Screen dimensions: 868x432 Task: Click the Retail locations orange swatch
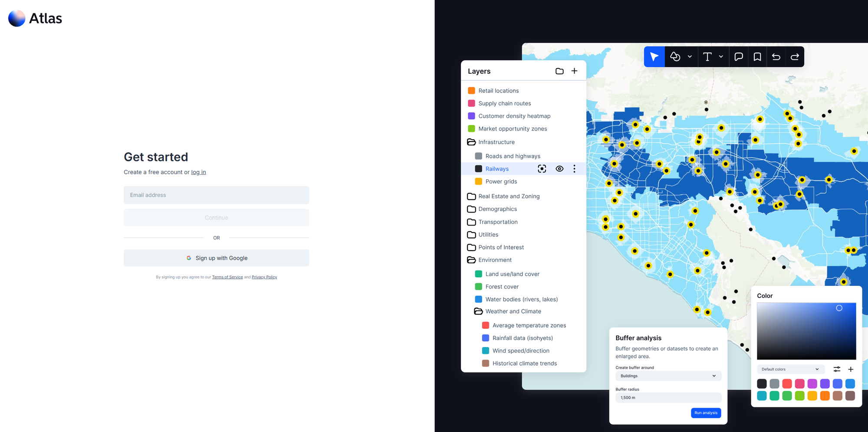click(x=471, y=91)
